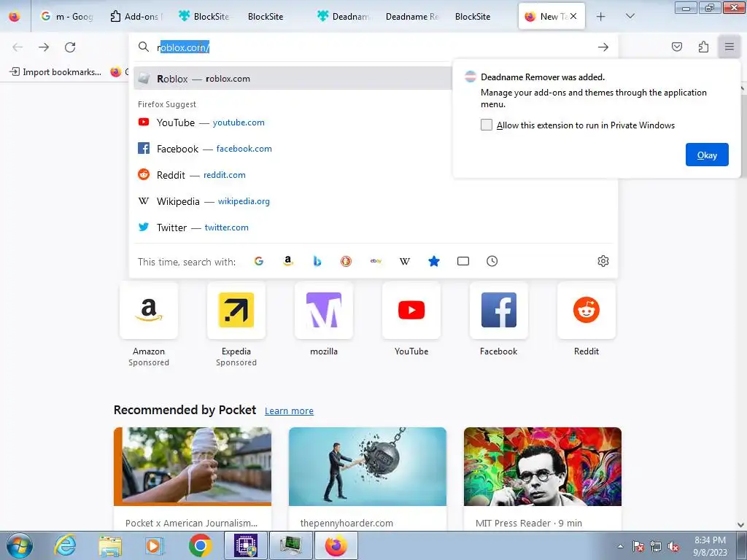The image size is (747, 560).
Task: Launch Internet Explorer from taskbar
Action: pyautogui.click(x=65, y=545)
